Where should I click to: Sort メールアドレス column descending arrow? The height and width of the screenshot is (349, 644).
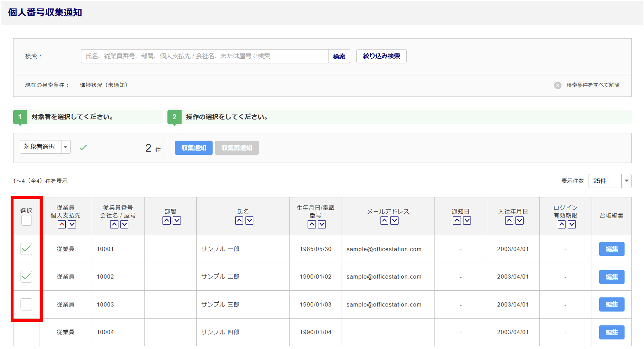394,220
